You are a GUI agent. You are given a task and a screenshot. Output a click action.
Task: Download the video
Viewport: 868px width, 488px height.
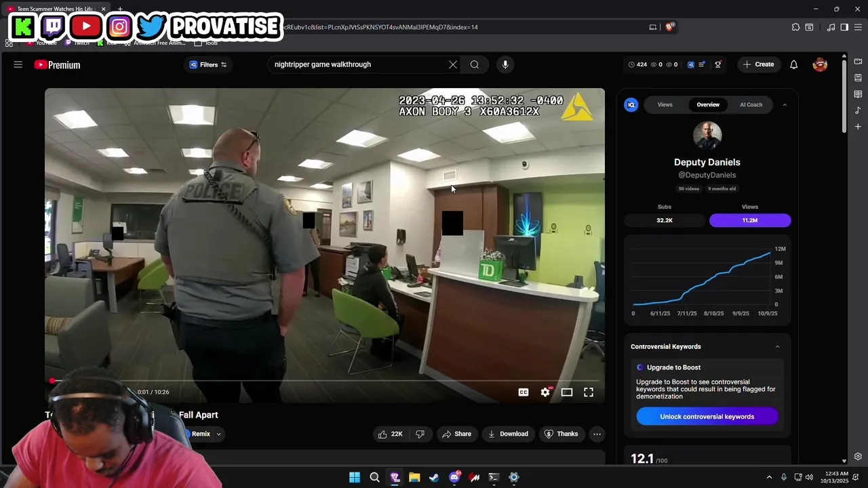(508, 434)
